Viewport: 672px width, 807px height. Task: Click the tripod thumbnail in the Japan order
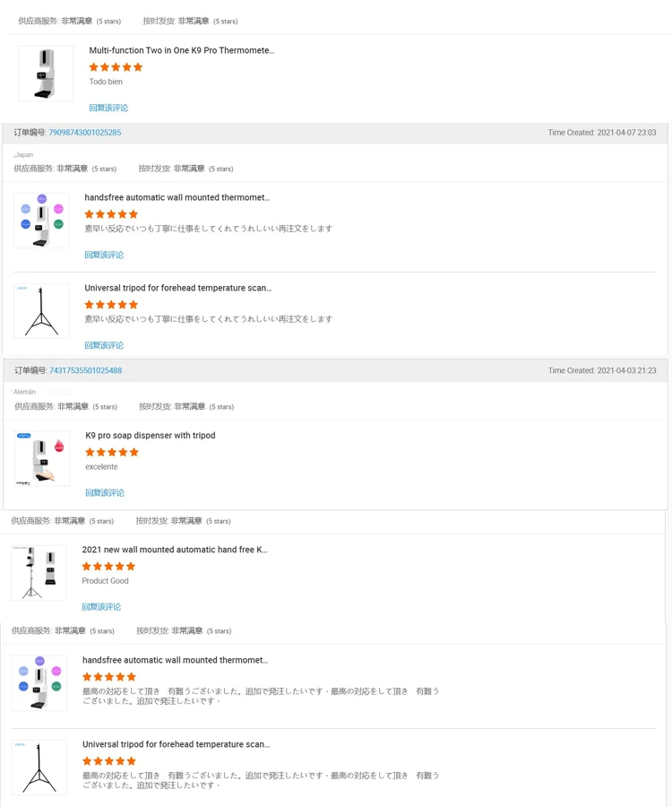tap(41, 311)
